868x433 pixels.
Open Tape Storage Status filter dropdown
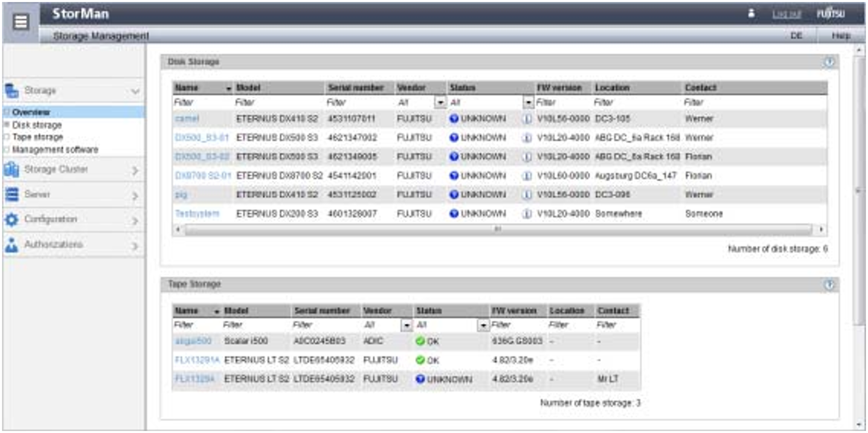point(483,325)
